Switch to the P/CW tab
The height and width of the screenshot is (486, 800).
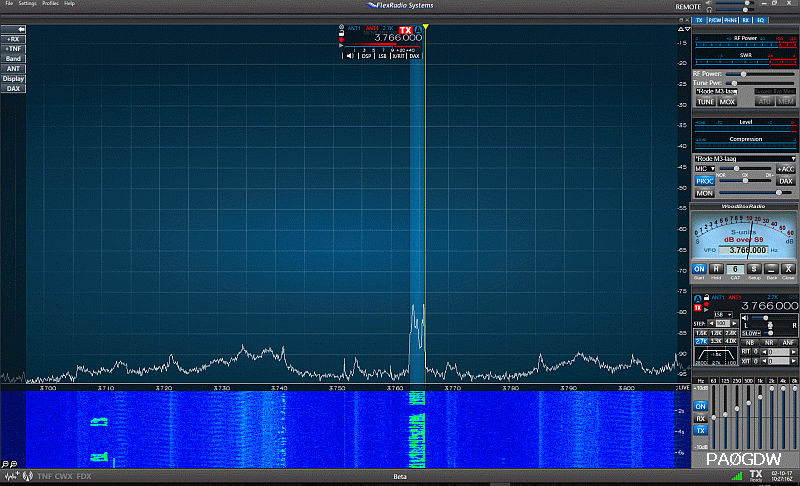pos(715,19)
